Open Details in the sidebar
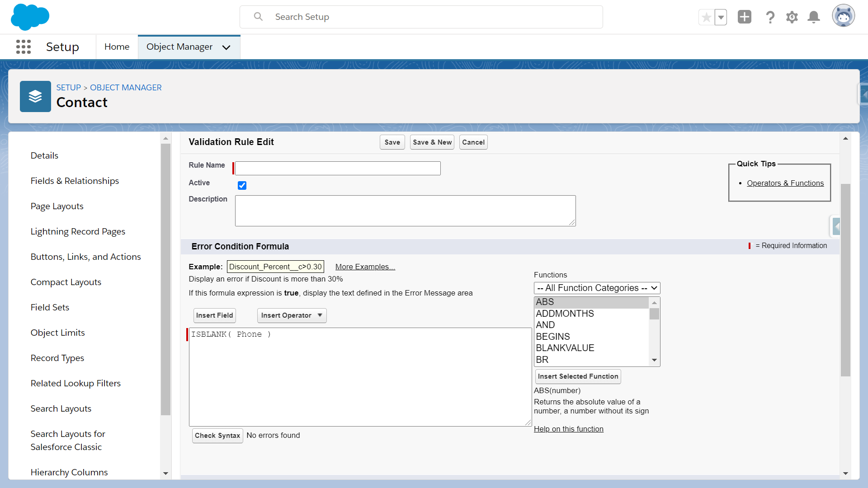 click(x=44, y=155)
